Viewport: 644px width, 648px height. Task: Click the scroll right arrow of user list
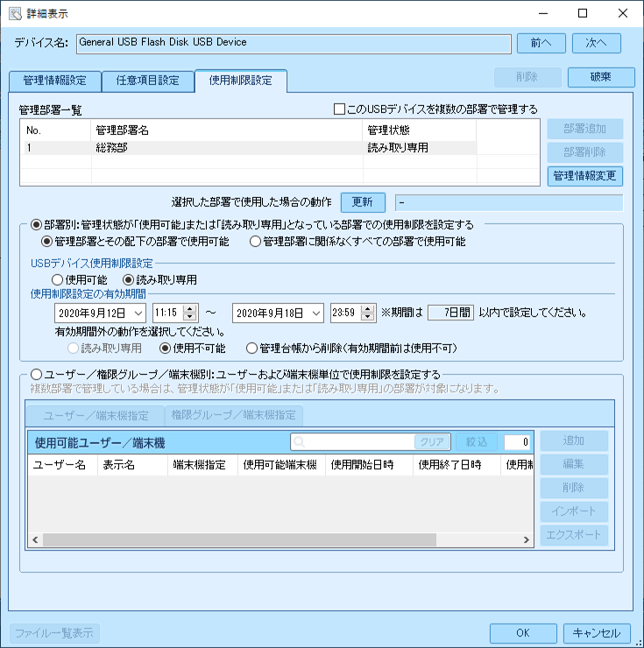click(526, 539)
